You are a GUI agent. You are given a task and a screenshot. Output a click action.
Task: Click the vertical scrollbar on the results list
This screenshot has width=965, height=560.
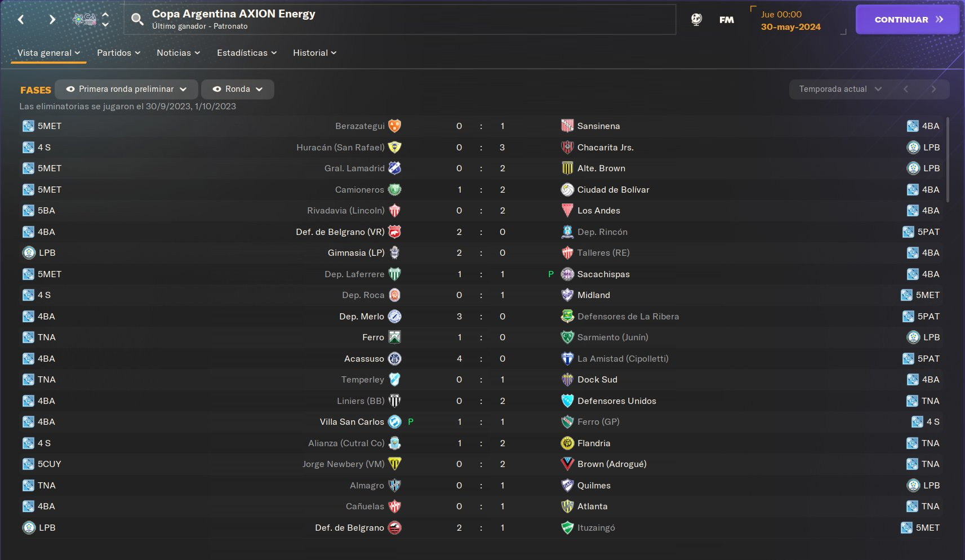coord(948,159)
